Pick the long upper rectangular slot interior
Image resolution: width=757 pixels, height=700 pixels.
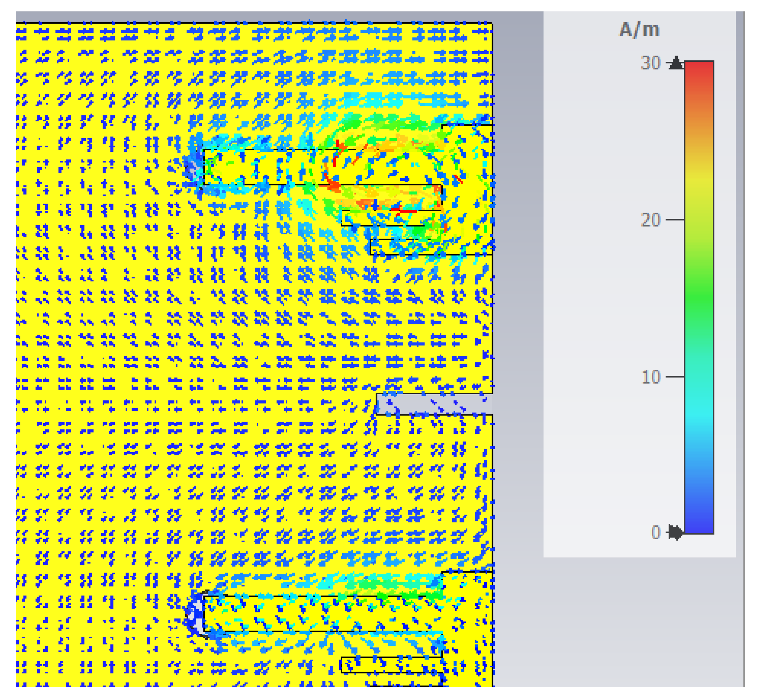coord(265,167)
